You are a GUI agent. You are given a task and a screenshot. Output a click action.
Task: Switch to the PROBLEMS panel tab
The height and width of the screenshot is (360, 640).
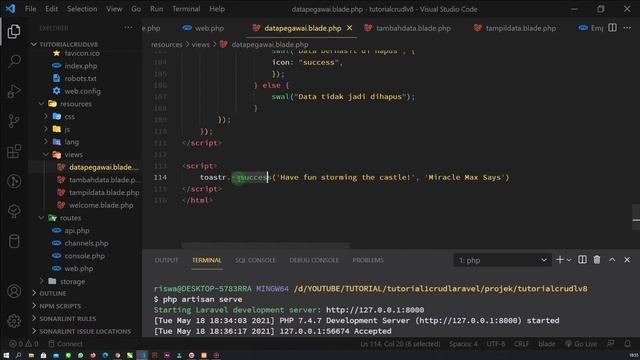coord(368,260)
